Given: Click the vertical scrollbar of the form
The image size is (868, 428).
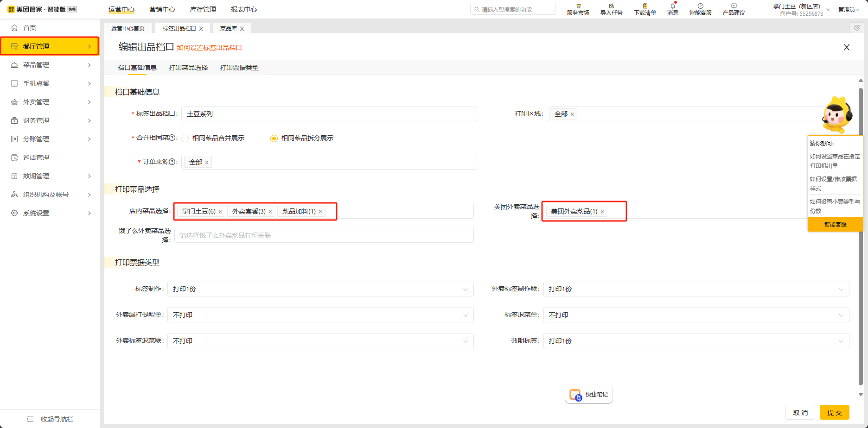Looking at the screenshot, I should (861, 232).
